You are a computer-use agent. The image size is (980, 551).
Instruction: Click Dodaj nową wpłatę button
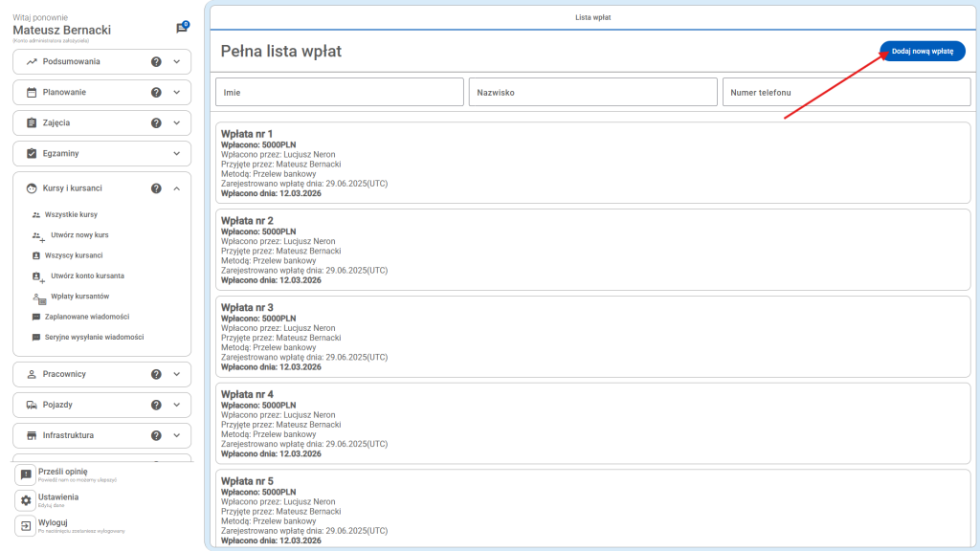coord(922,52)
